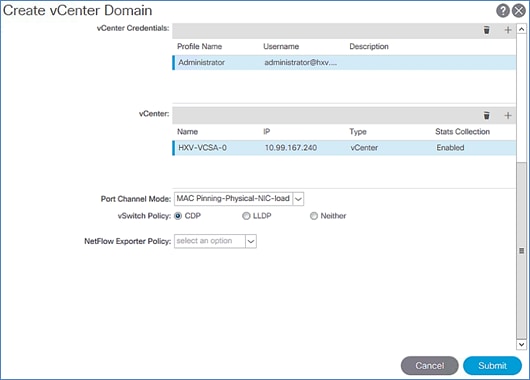The width and height of the screenshot is (530, 380).
Task: Click the 10.99.167.240 IP cell
Action: [291, 148]
